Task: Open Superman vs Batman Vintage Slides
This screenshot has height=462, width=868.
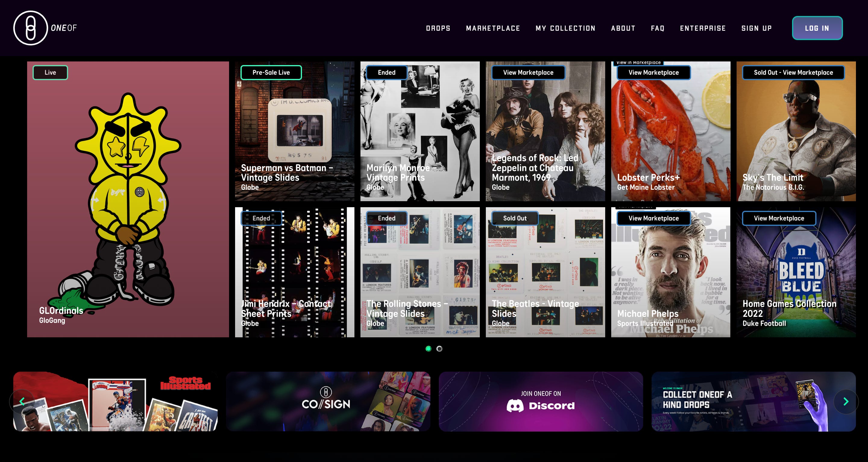Action: click(294, 131)
